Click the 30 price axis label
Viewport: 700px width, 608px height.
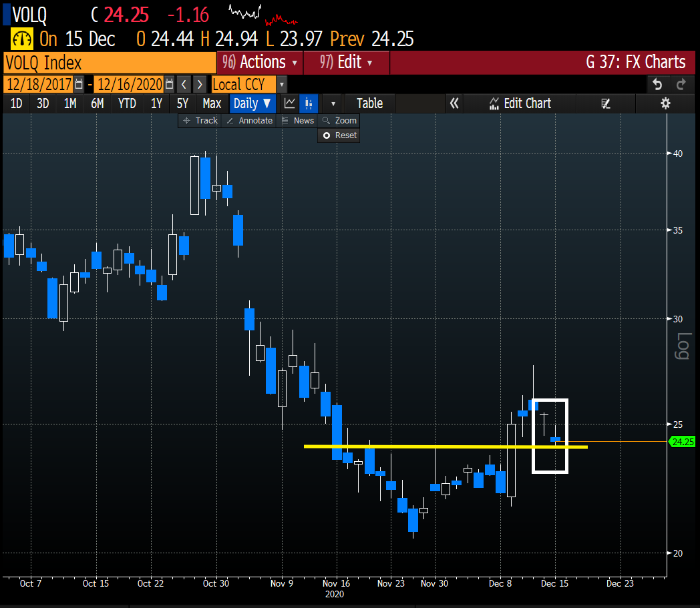pos(678,319)
